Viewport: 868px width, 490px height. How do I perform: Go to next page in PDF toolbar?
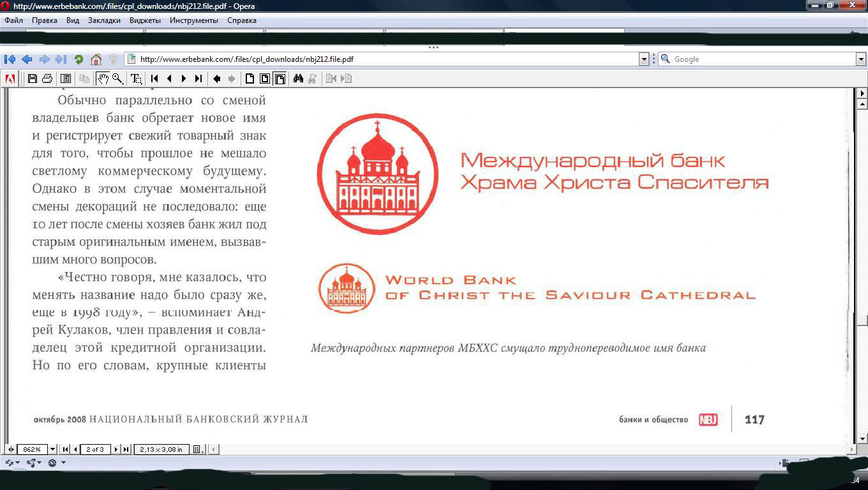[x=184, y=78]
